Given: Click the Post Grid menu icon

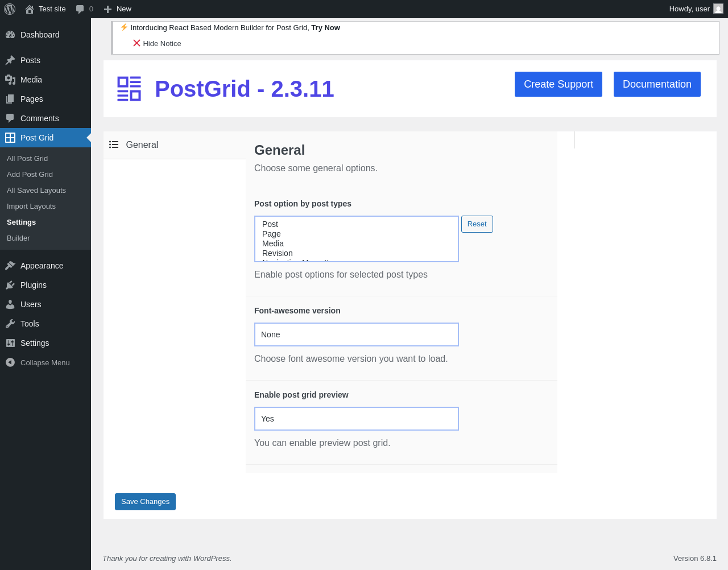Looking at the screenshot, I should point(10,138).
